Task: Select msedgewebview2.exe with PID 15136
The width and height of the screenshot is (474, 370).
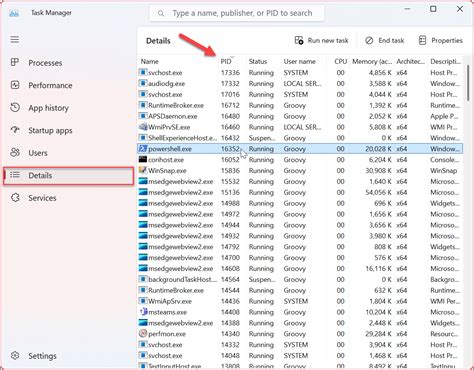Action: coord(300,192)
